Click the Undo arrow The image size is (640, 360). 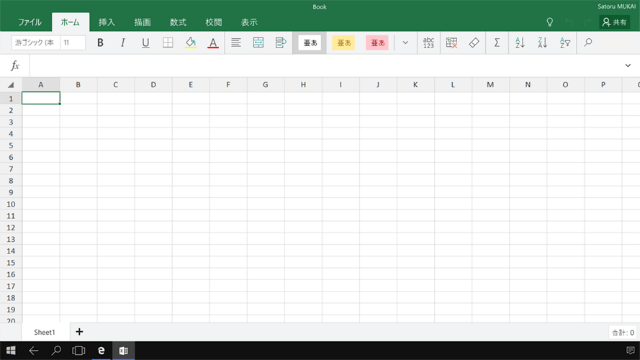click(569, 22)
